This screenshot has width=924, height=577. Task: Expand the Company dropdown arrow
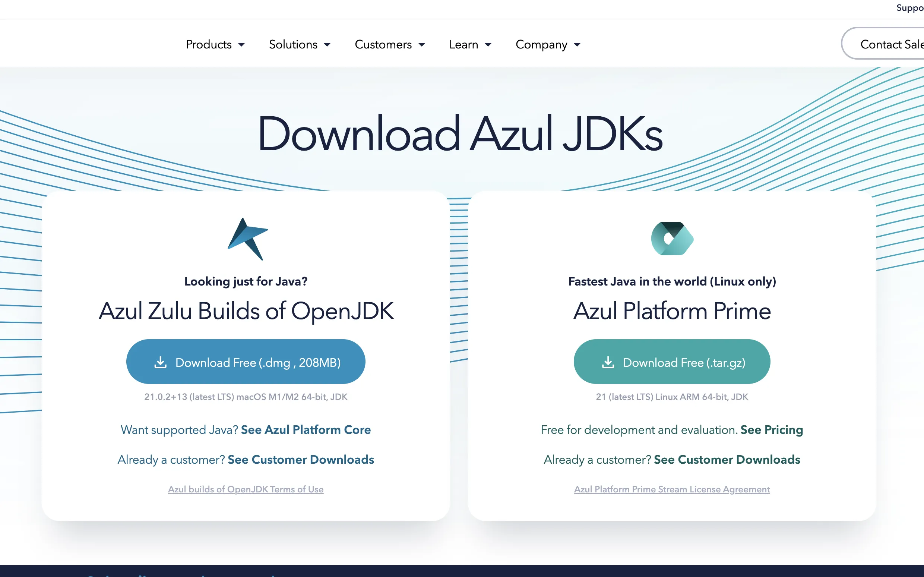(x=577, y=45)
